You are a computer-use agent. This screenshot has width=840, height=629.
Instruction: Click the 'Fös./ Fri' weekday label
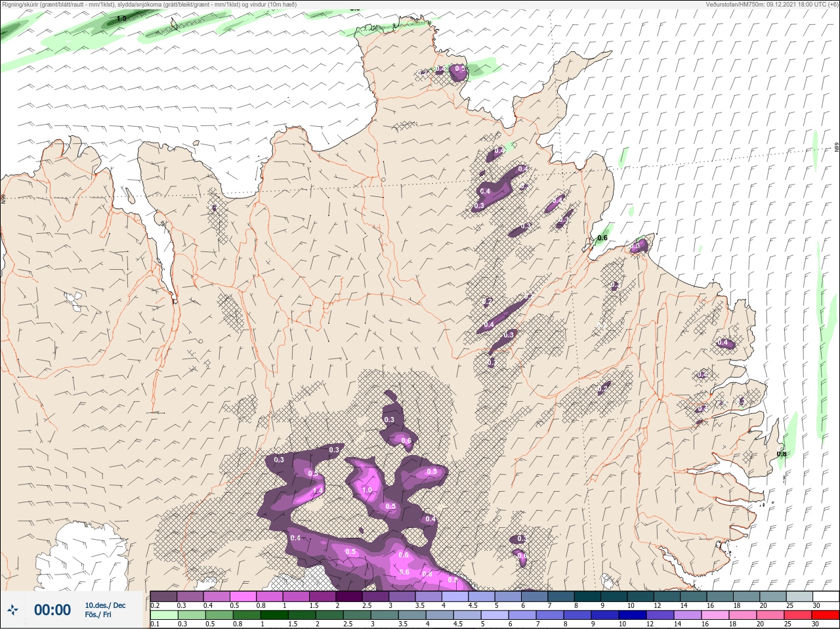tap(98, 615)
